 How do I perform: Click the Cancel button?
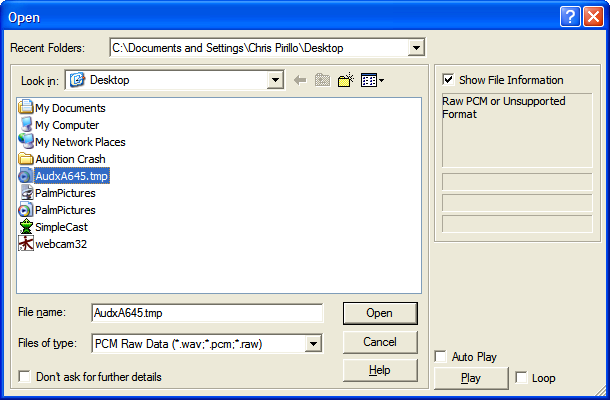380,342
